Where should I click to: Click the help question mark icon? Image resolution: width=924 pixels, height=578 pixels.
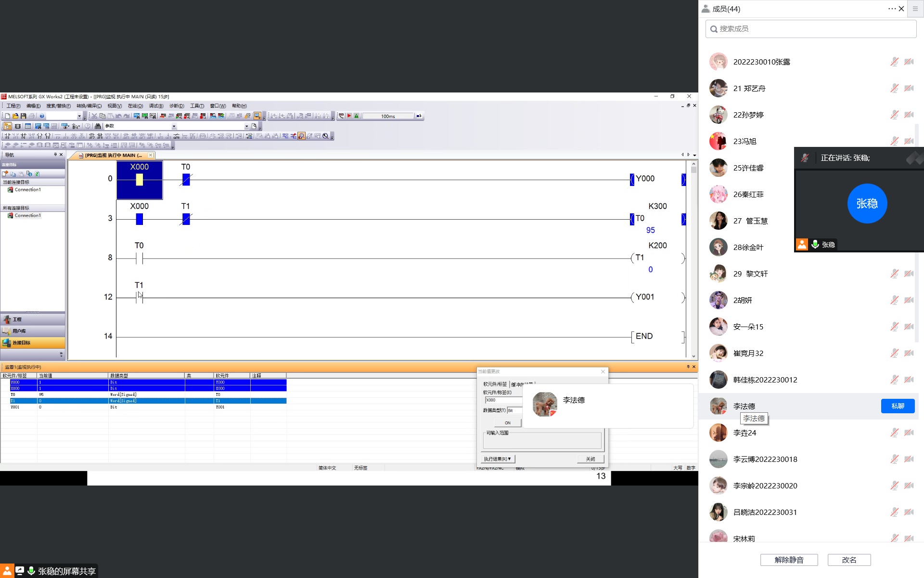(42, 116)
